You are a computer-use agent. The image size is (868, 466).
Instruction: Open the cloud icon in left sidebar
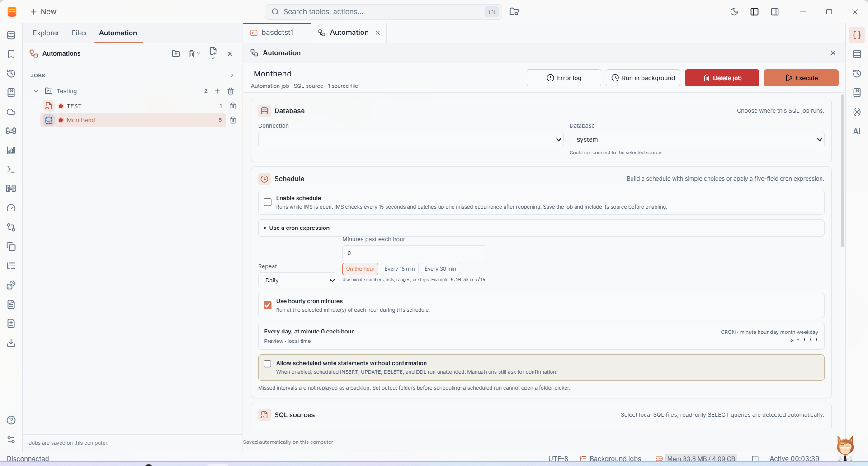(11, 112)
